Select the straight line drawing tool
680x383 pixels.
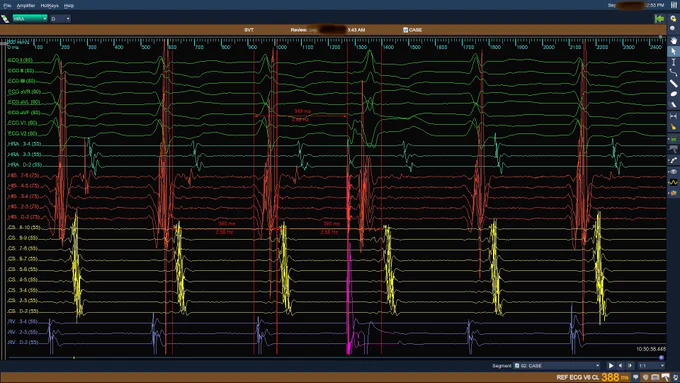[673, 83]
